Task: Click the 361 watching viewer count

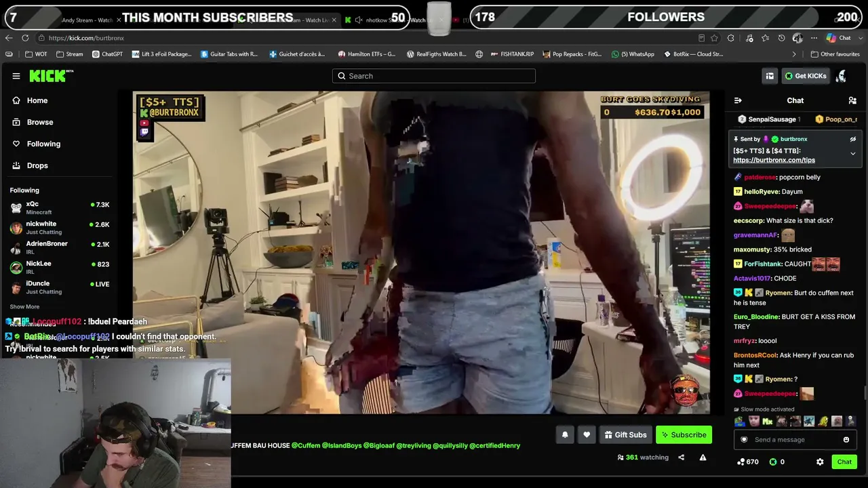Action: 643,457
